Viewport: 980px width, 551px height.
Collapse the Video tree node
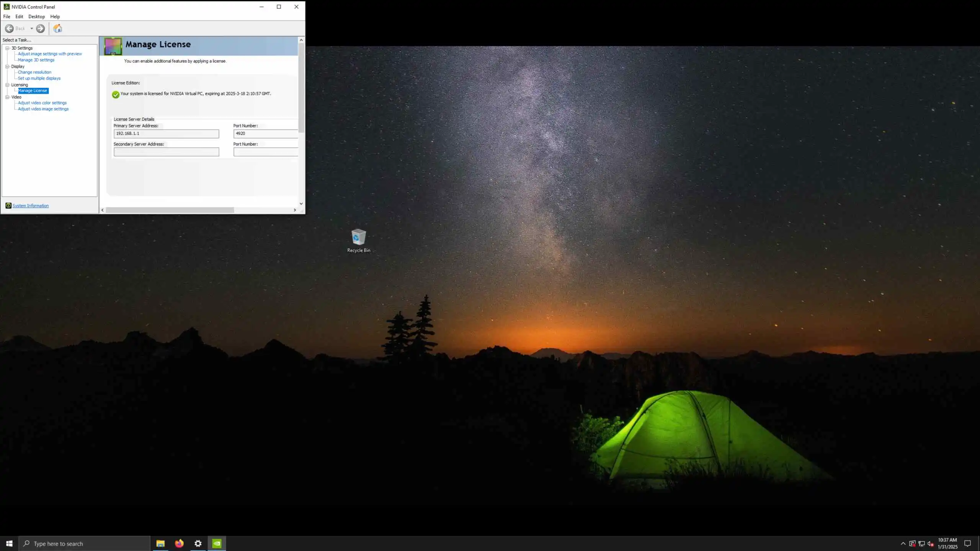(7, 97)
